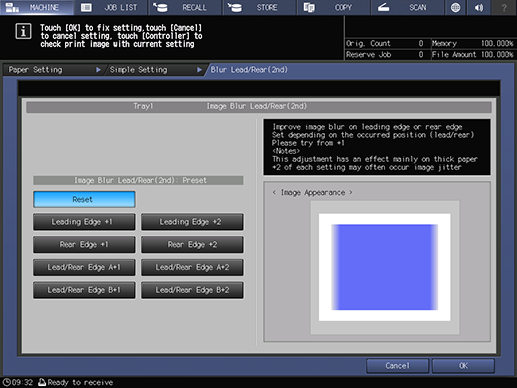Click the Image Appearance preview thumbnail
The width and height of the screenshot is (517, 388).
coord(385,267)
